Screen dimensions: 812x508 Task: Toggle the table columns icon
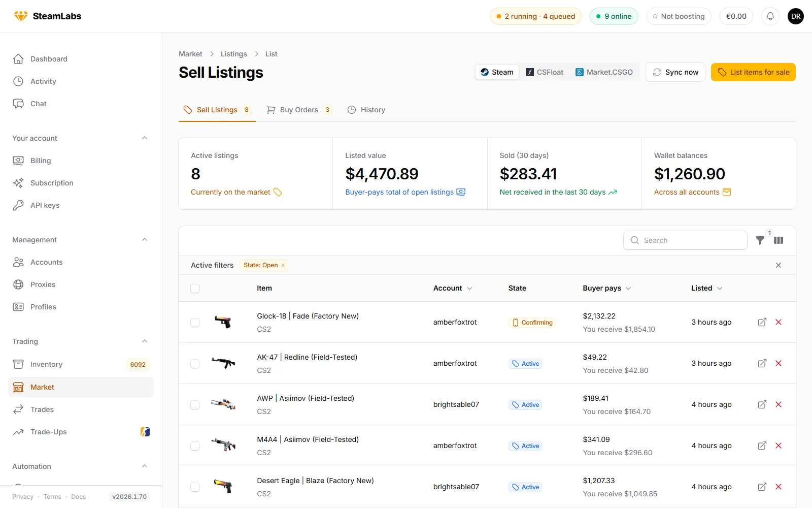[779, 240]
